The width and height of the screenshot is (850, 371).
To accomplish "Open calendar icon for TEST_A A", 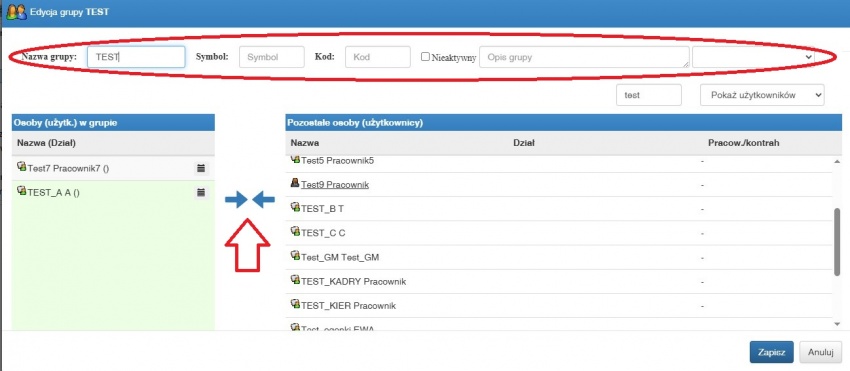I will (x=201, y=193).
